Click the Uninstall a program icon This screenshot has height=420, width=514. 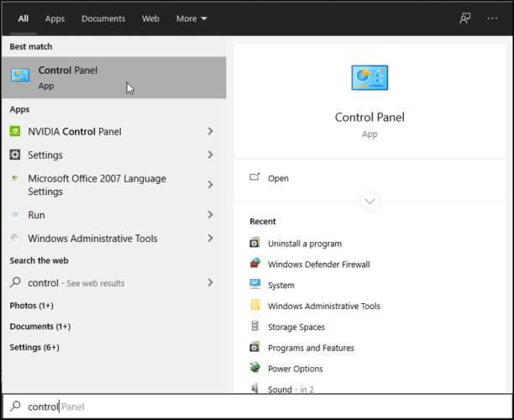(255, 243)
